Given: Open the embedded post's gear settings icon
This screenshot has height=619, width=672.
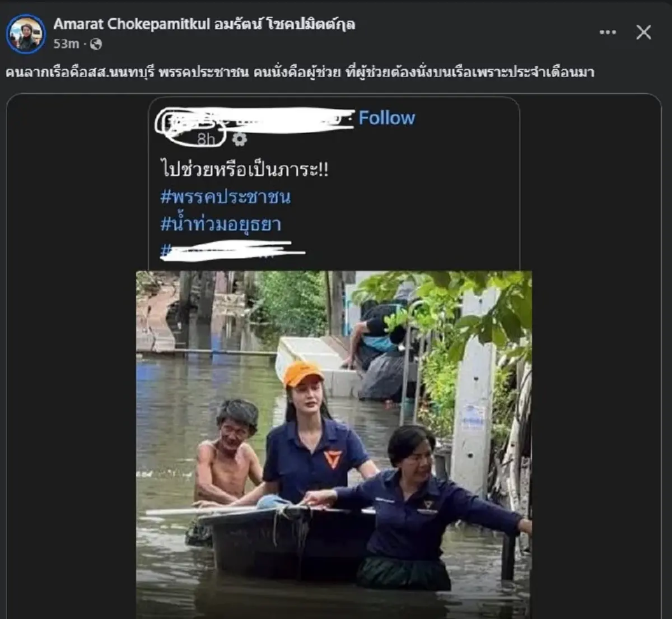Looking at the screenshot, I should pos(240,140).
